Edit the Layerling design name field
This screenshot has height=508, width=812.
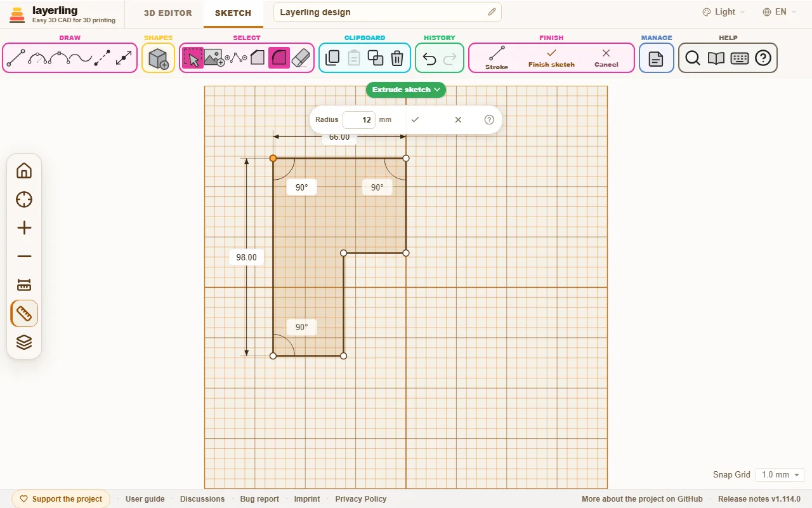pos(388,12)
